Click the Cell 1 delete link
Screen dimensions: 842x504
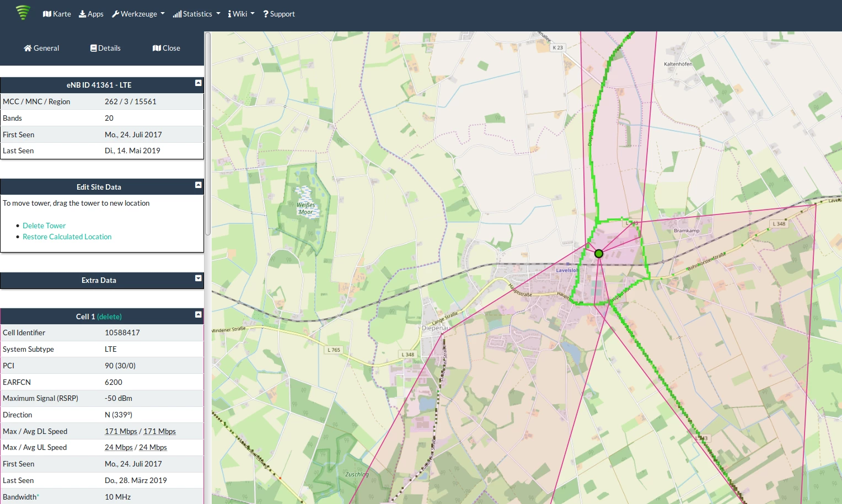[109, 317]
